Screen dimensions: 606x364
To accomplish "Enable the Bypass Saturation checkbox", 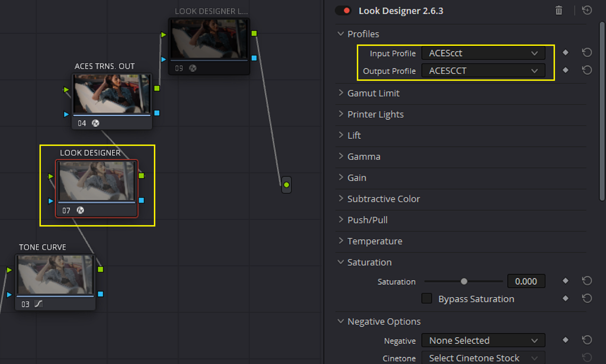I will coord(427,298).
